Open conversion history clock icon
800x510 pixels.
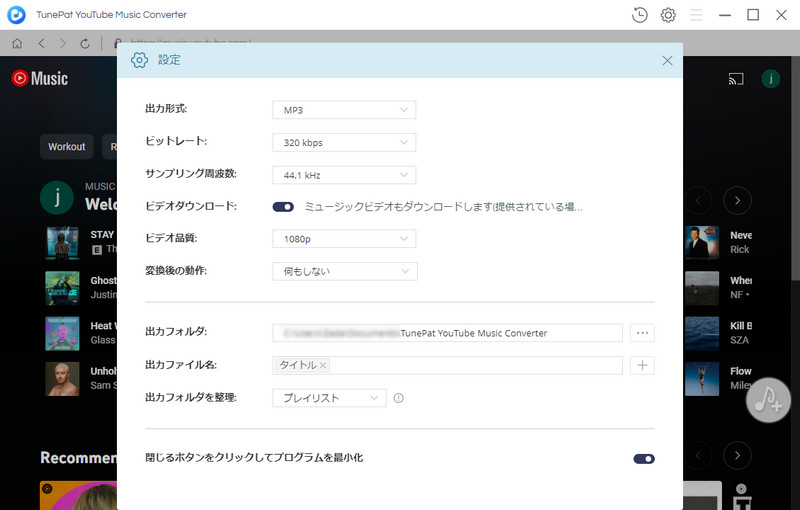(639, 15)
